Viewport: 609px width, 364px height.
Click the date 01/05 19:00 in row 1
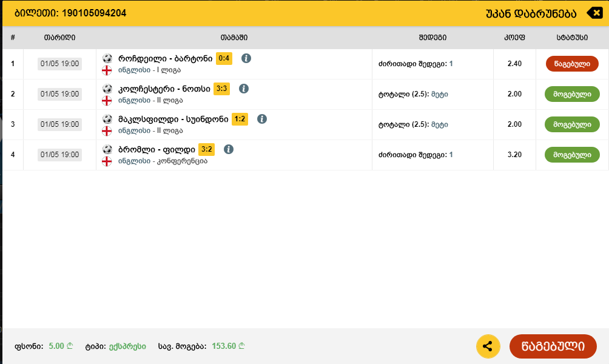click(59, 64)
